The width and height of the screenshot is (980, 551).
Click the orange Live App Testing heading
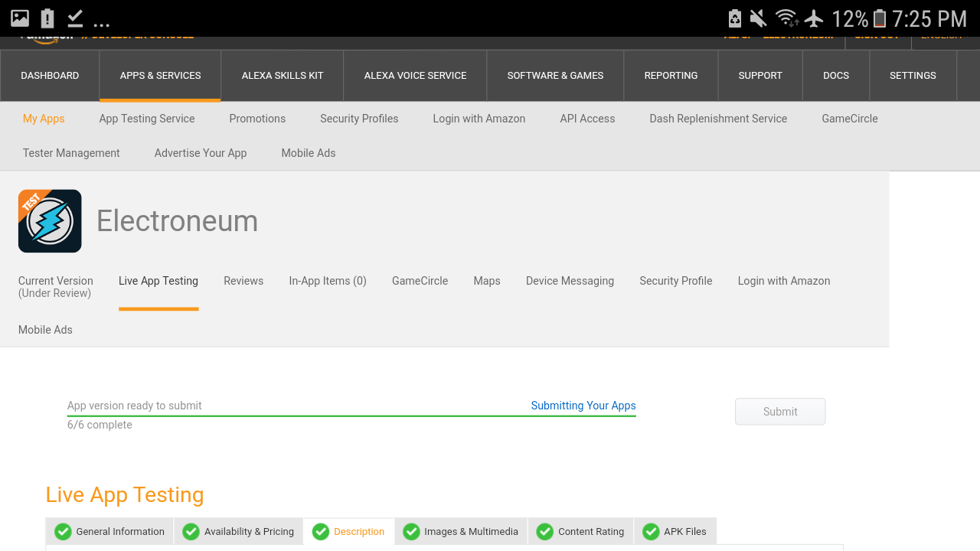point(125,495)
